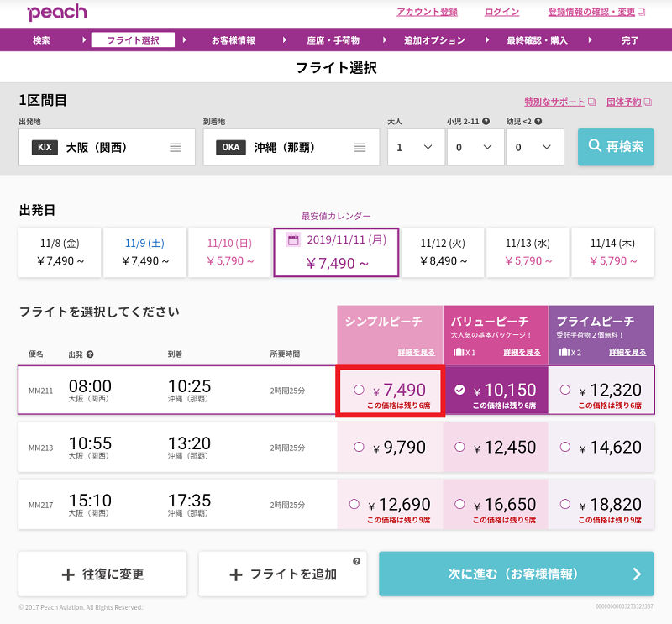
Task: Go to the お客様情報 step
Action: point(234,40)
